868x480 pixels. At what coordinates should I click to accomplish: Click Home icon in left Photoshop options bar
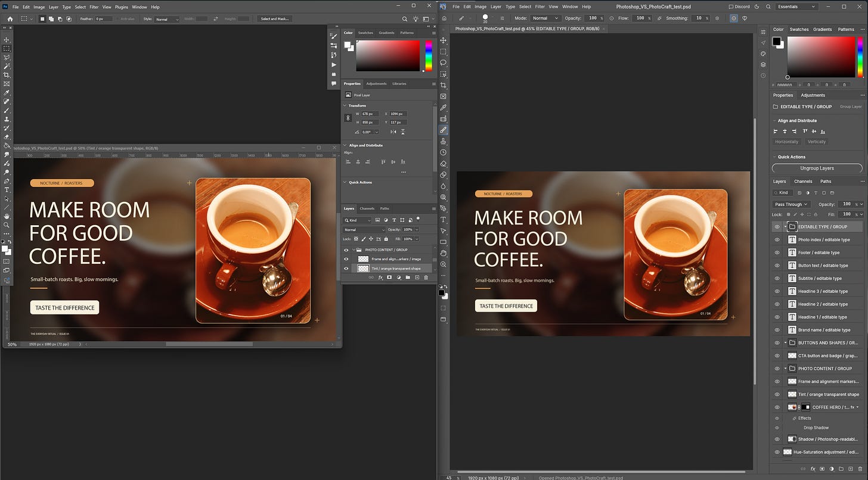tap(10, 19)
